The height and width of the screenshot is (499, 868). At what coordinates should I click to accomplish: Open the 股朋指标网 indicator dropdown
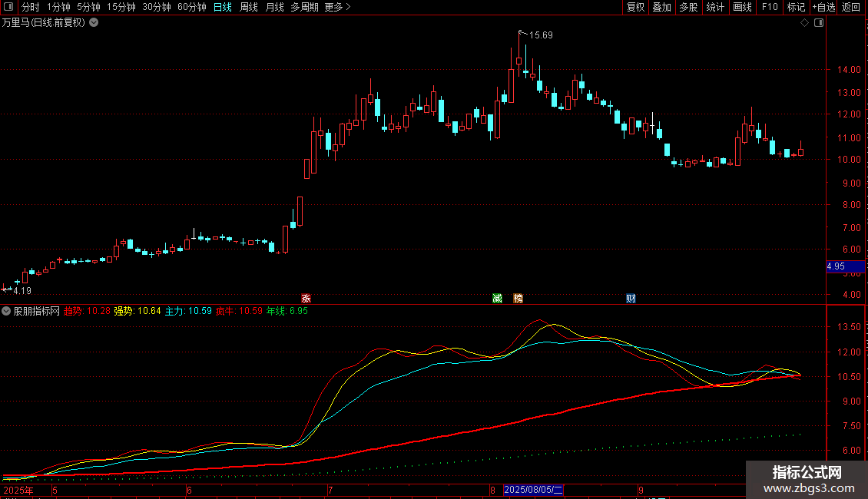click(x=6, y=311)
